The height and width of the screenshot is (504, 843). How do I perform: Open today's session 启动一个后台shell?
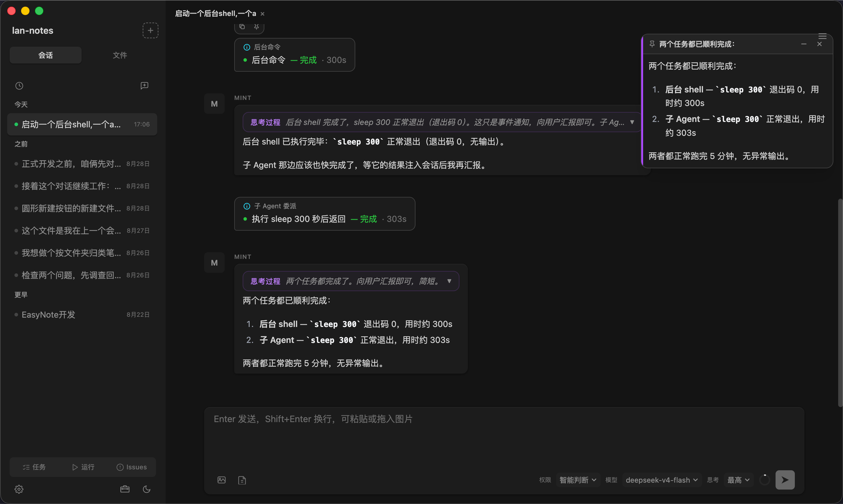(x=82, y=124)
